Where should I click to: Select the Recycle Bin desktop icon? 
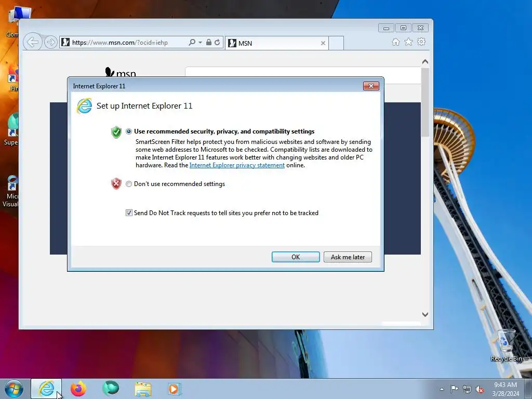pyautogui.click(x=506, y=345)
